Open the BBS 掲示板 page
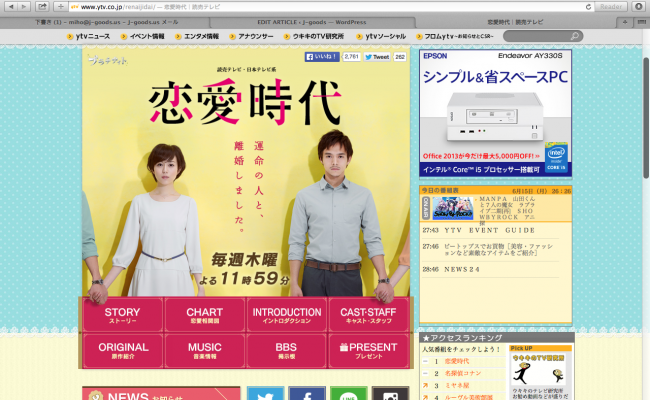The height and width of the screenshot is (400, 650). [x=286, y=350]
